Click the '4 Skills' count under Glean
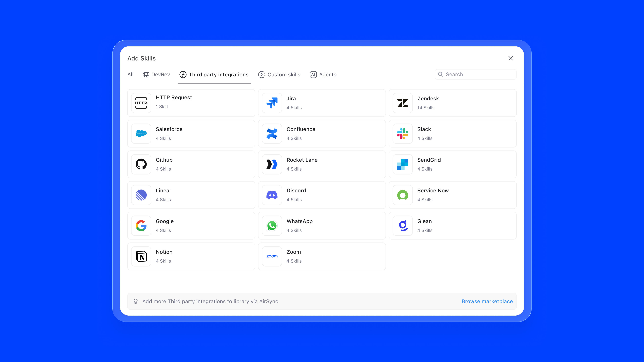This screenshot has height=362, width=644. pos(425,230)
